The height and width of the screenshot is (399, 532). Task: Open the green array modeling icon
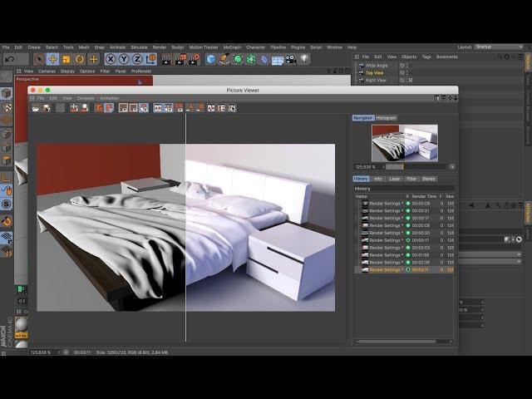pos(251,59)
